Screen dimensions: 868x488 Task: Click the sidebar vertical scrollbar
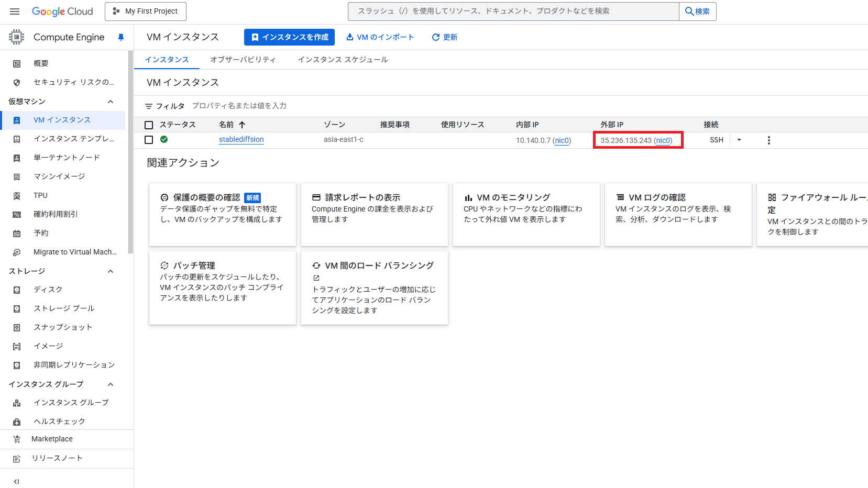[x=130, y=152]
